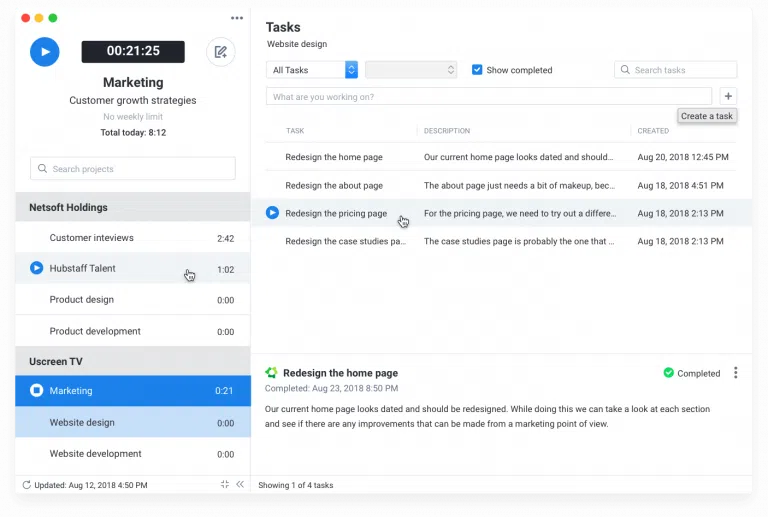Sort by the Created column header
The image size is (768, 517).
point(653,131)
